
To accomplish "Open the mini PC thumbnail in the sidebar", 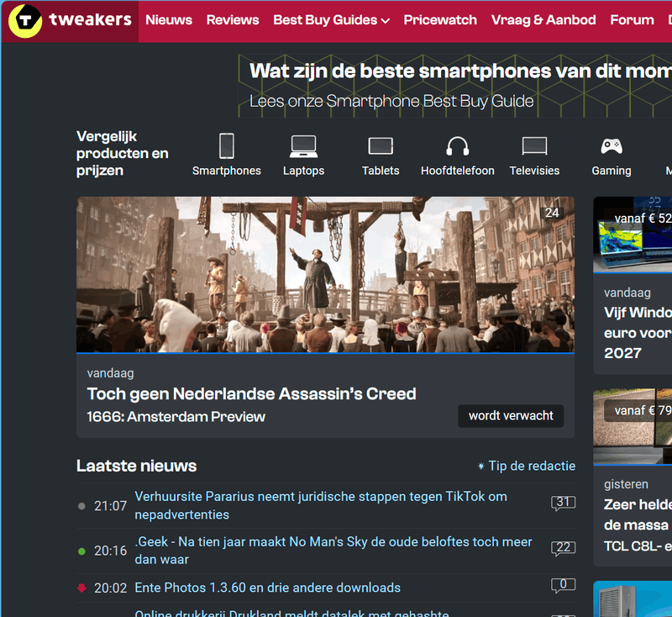I will pyautogui.click(x=633, y=599).
